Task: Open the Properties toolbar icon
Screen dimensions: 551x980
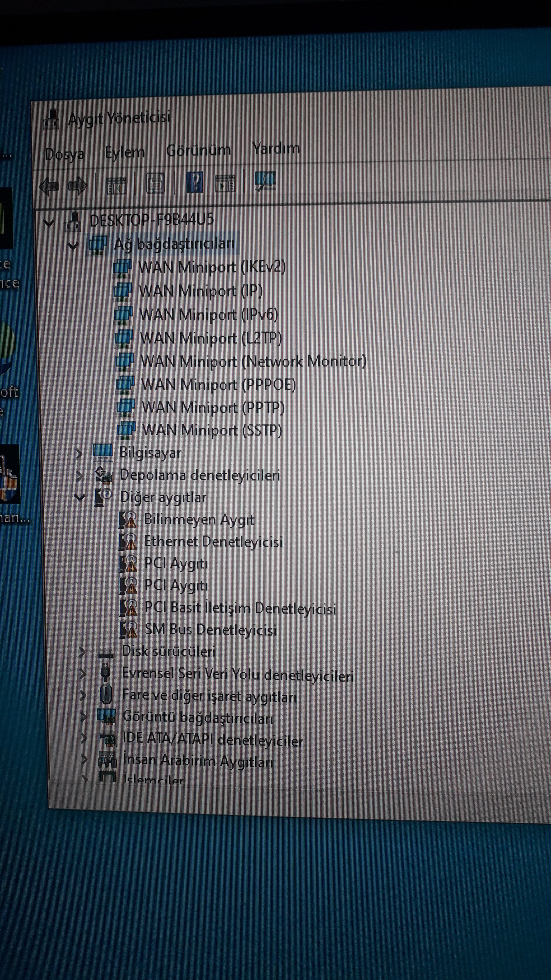Action: pos(155,184)
